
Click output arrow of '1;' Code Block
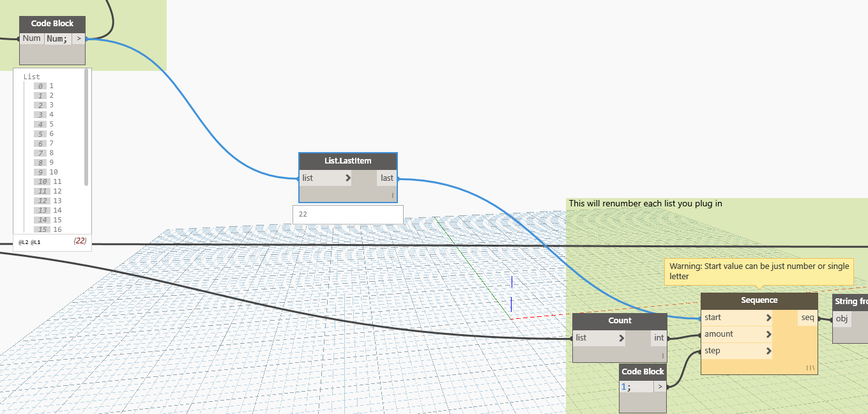tap(660, 387)
